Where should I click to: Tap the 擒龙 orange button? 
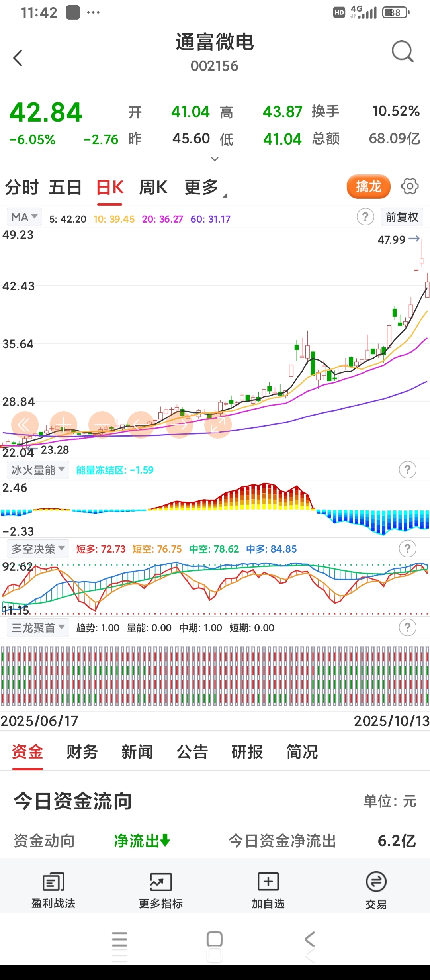point(368,186)
